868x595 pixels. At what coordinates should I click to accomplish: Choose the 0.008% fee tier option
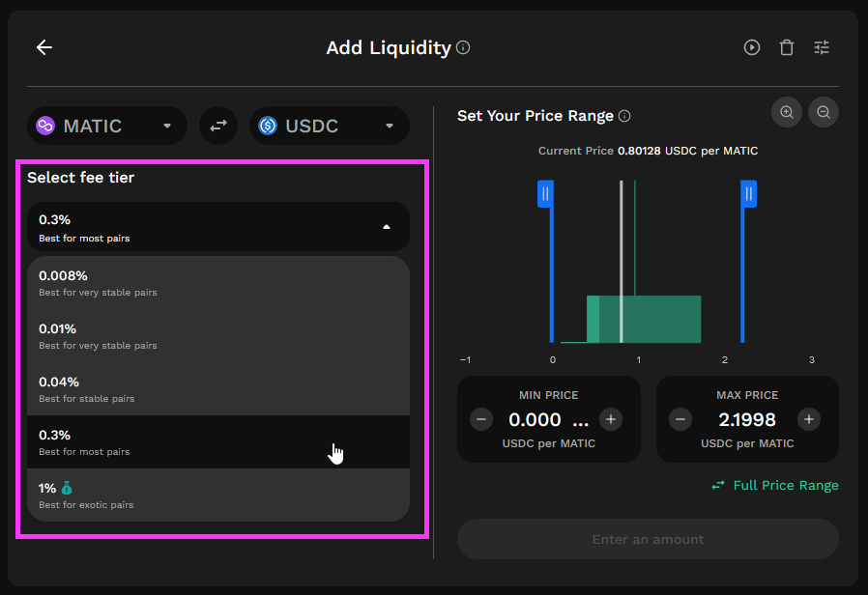218,283
